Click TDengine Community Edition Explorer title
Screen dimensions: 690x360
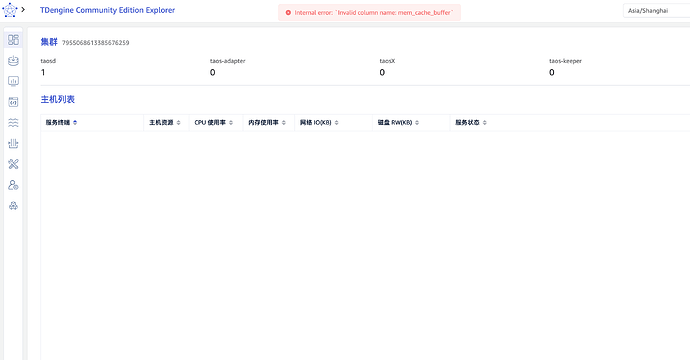tap(107, 10)
